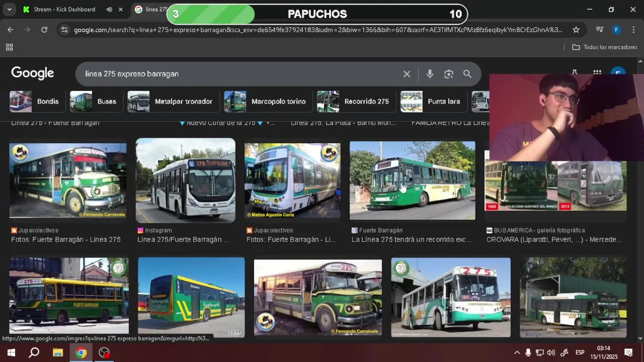Viewport: 644px width, 362px height.
Task: Open site information icon in address bar
Action: 64,30
